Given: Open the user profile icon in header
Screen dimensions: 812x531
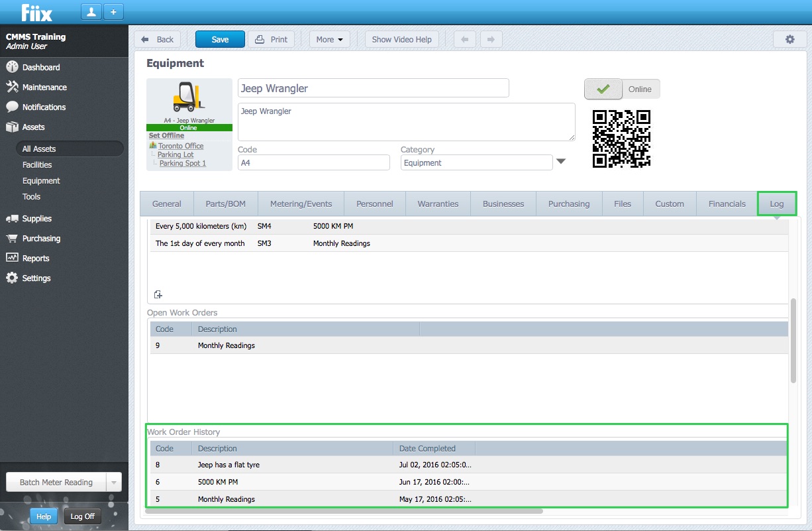Looking at the screenshot, I should pos(91,12).
